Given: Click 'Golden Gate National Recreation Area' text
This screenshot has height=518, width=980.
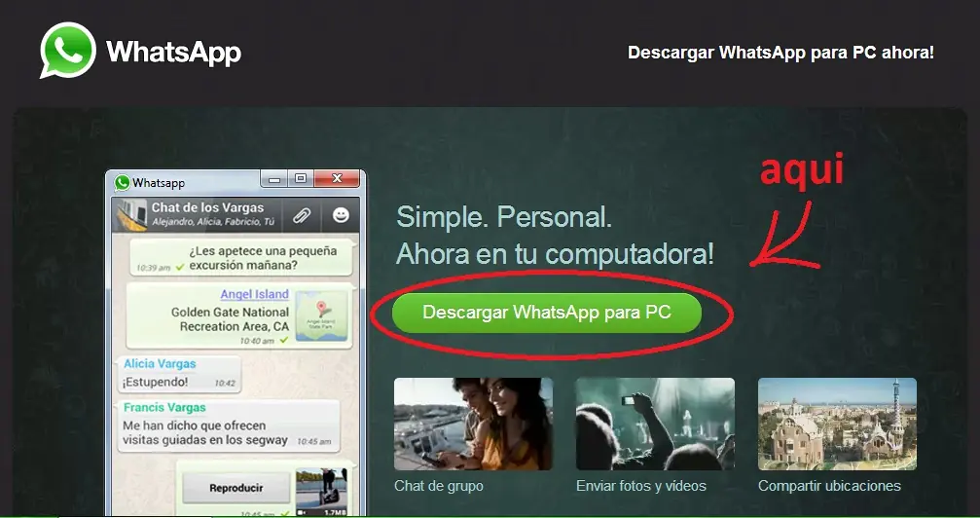Looking at the screenshot, I should 230,319.
